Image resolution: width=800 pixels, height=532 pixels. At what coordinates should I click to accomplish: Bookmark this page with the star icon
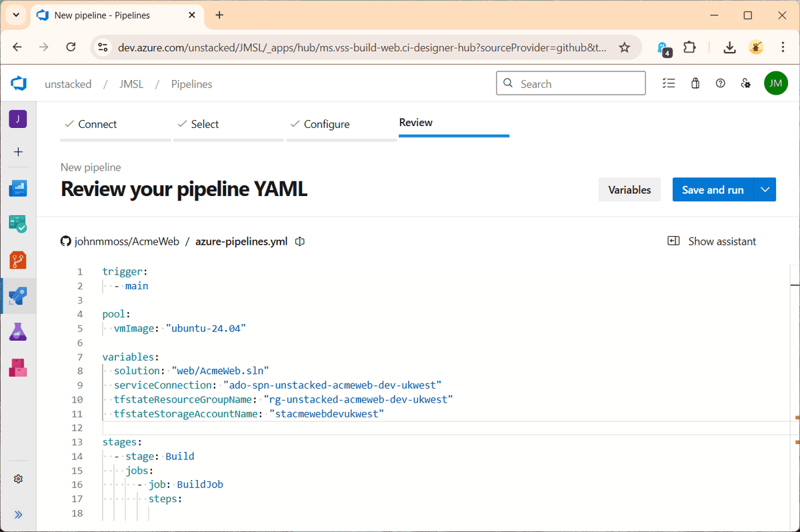point(624,47)
